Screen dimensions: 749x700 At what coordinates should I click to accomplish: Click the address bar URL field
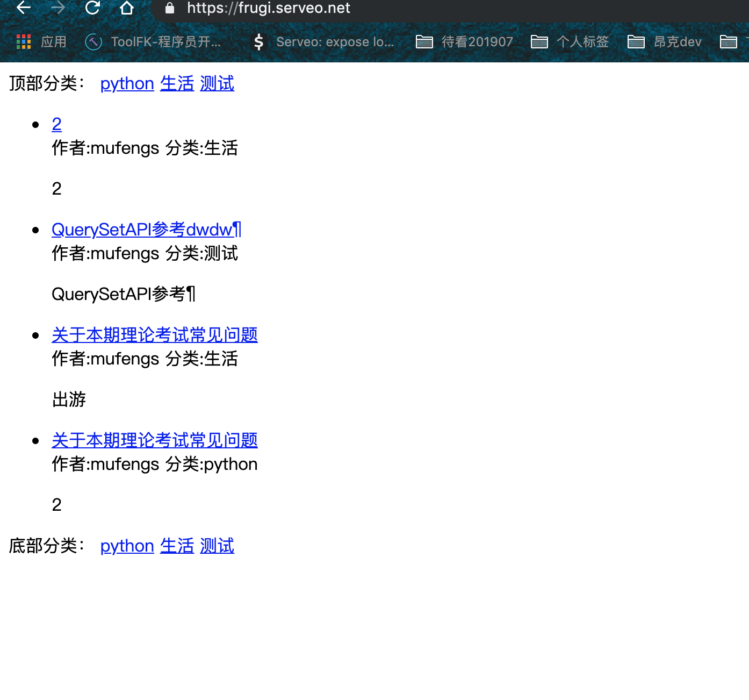376,8
